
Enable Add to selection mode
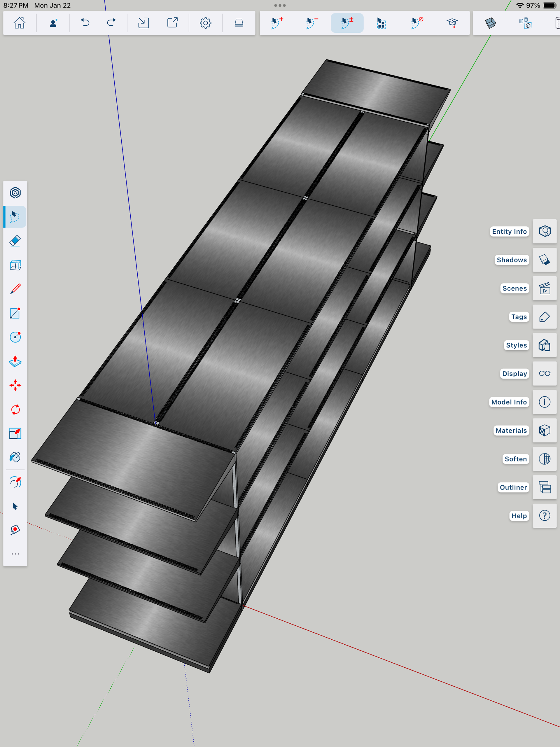coord(277,23)
